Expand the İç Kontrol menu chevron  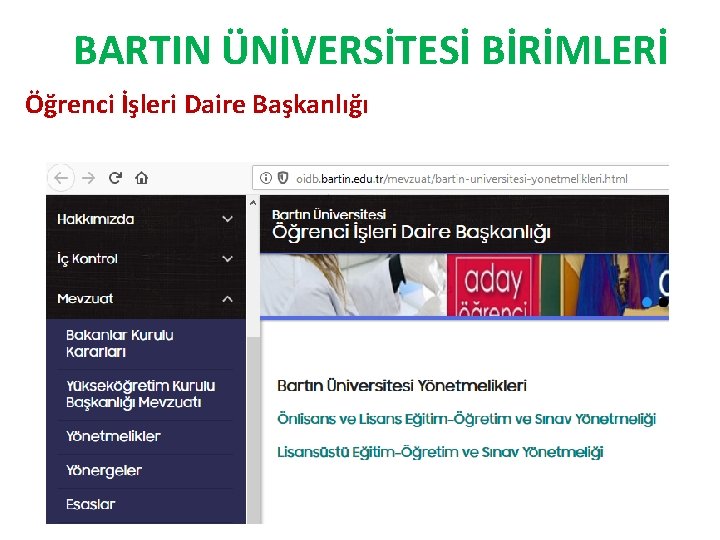coord(227,259)
